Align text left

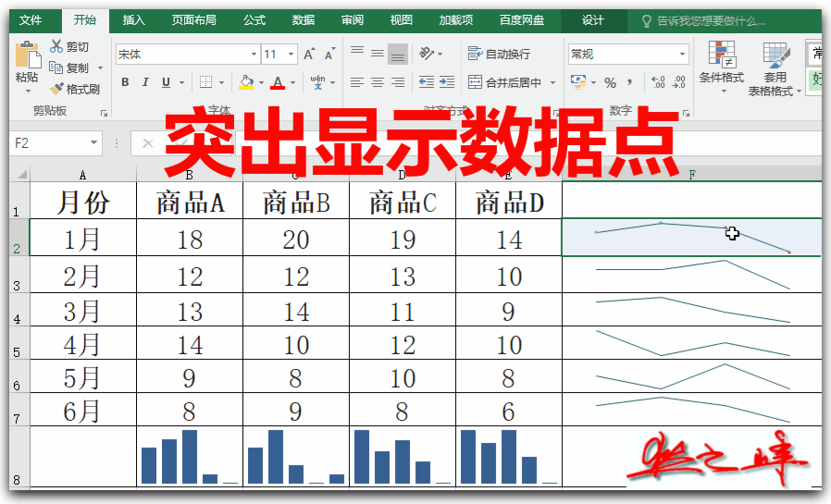tap(357, 82)
